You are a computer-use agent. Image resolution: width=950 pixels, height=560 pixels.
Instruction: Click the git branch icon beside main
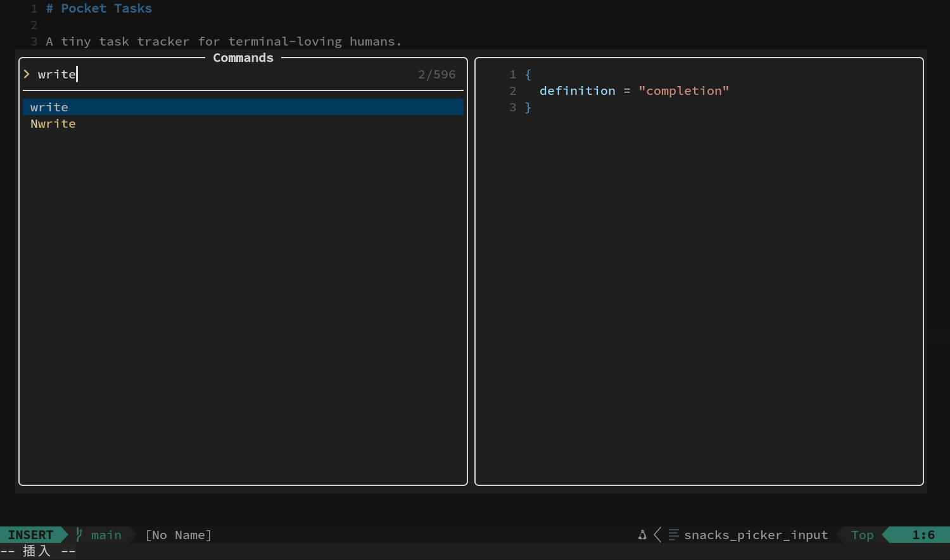tap(80, 535)
